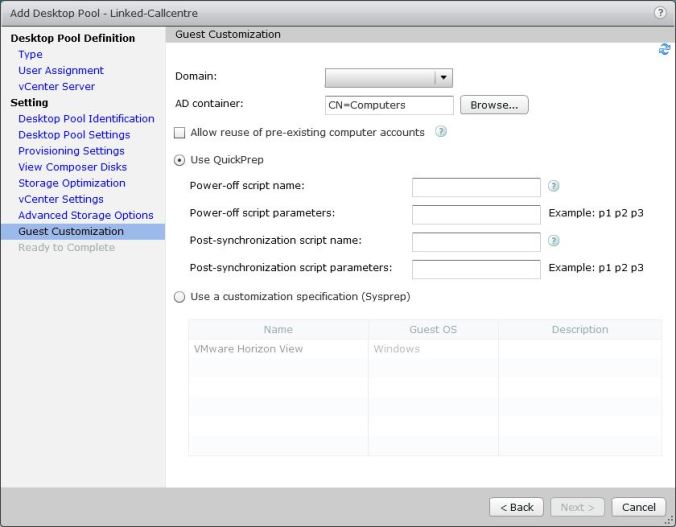
Task: Open the Provisioning Settings step
Action: (x=71, y=151)
